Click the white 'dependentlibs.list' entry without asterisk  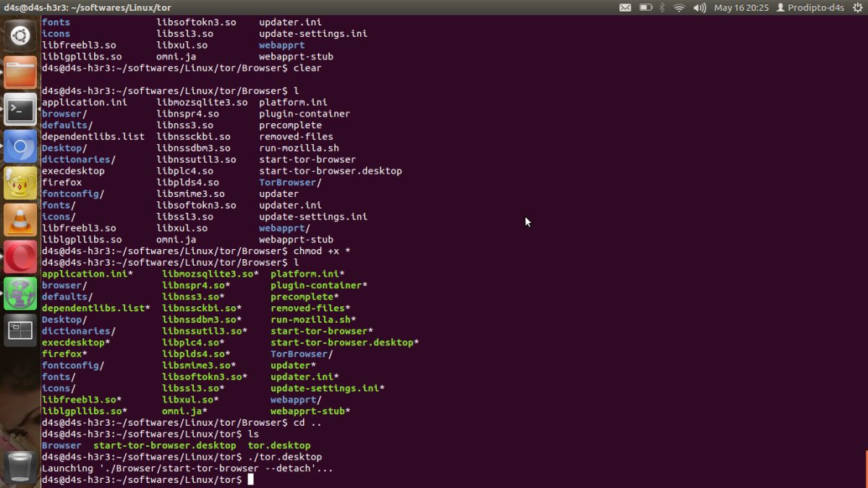click(93, 137)
